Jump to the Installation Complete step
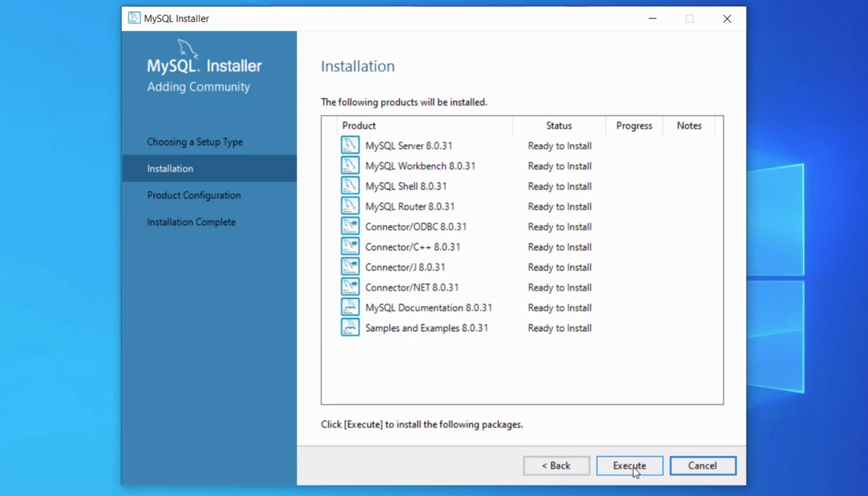The image size is (868, 496). click(x=191, y=222)
